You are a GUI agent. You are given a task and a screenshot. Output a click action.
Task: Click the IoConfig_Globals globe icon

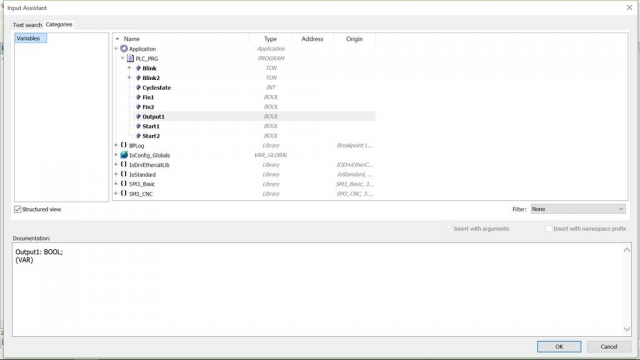(124, 155)
